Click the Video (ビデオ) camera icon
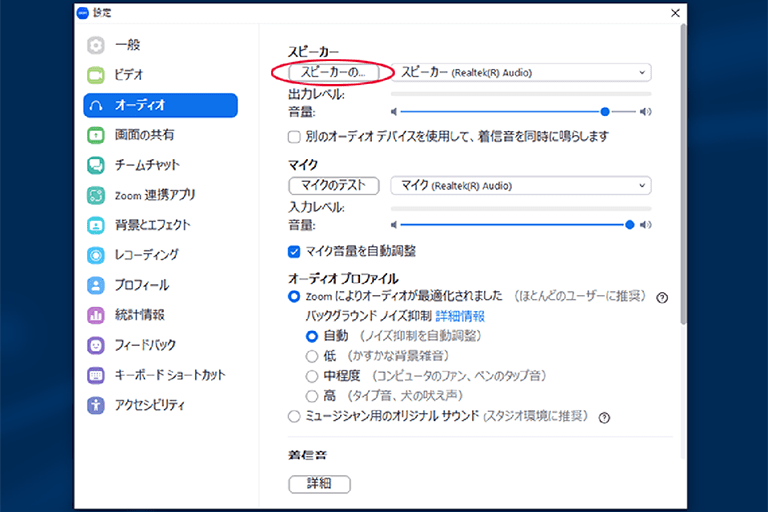Screen dimensions: 768x512 96,75
